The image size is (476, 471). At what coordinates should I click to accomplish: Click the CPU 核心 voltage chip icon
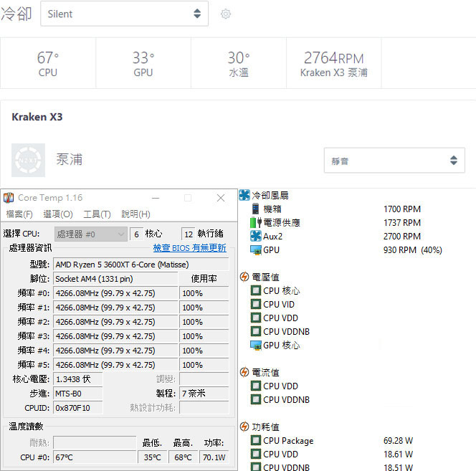click(256, 290)
